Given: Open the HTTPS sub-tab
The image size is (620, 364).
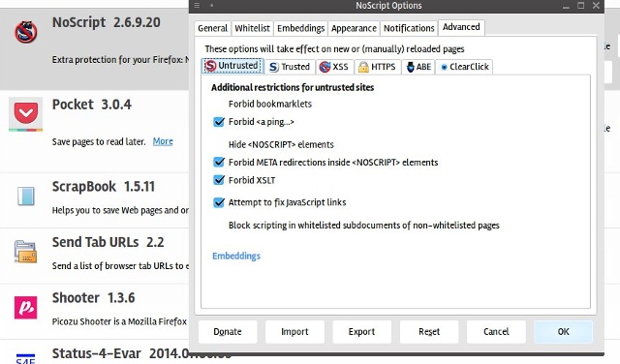Looking at the screenshot, I should pyautogui.click(x=377, y=67).
